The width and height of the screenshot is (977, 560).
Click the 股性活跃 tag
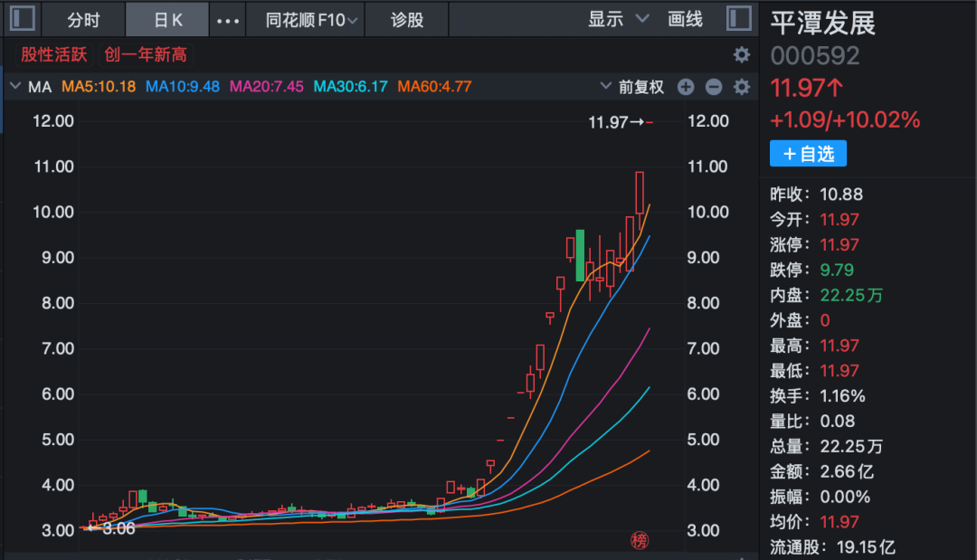click(54, 55)
